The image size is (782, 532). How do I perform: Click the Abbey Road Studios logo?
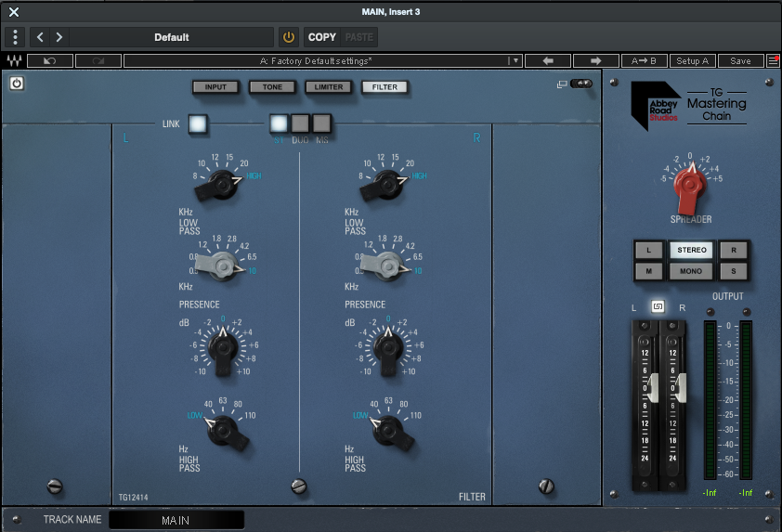tap(656, 106)
